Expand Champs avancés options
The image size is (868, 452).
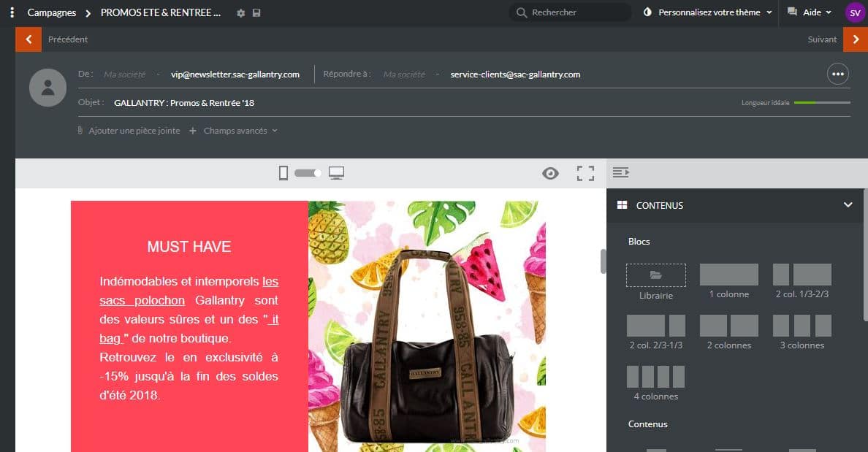240,131
